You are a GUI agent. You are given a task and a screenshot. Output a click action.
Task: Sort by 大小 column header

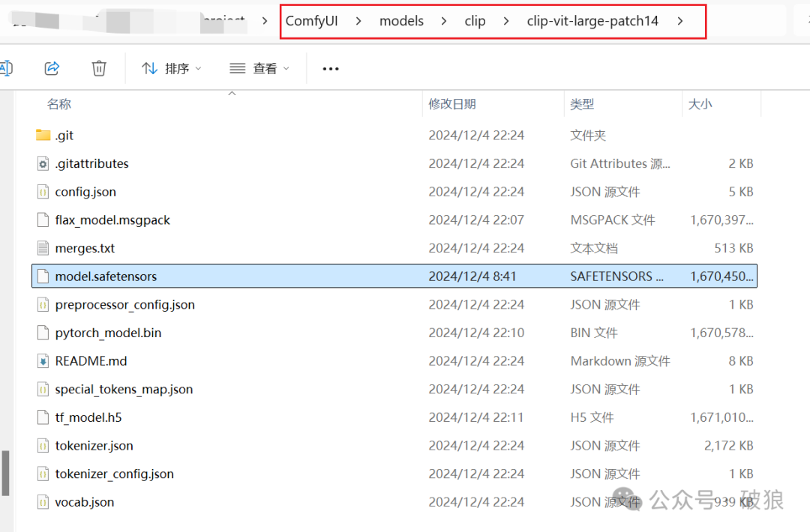tap(700, 104)
